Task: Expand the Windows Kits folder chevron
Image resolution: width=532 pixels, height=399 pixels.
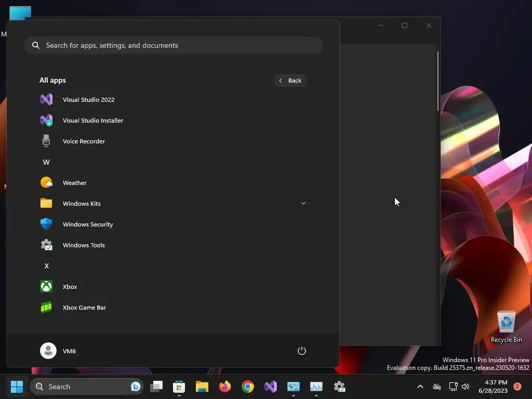Action: click(303, 203)
